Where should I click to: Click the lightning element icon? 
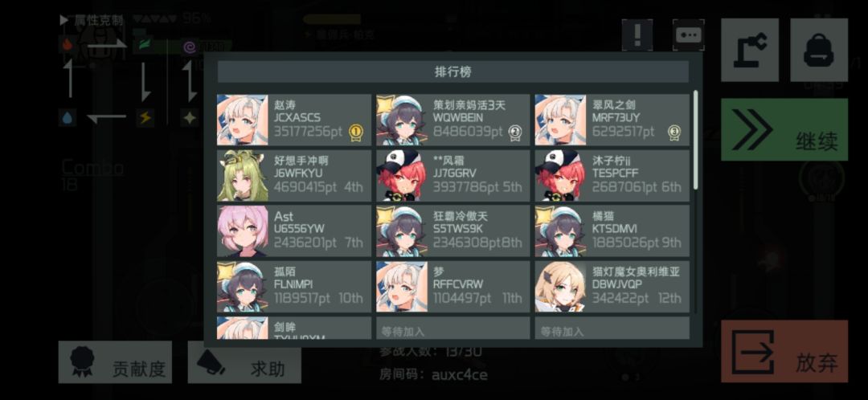tap(145, 118)
